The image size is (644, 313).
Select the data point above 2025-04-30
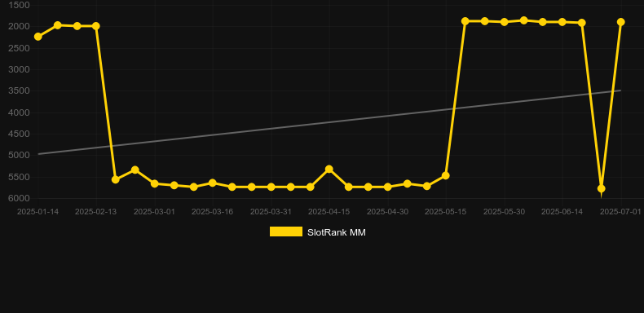388,187
